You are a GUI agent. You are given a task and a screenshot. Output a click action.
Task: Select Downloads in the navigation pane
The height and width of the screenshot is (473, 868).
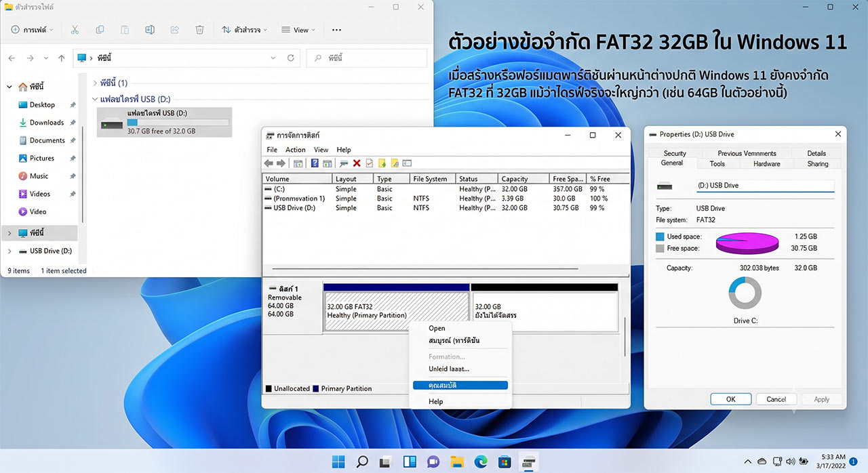tap(47, 123)
